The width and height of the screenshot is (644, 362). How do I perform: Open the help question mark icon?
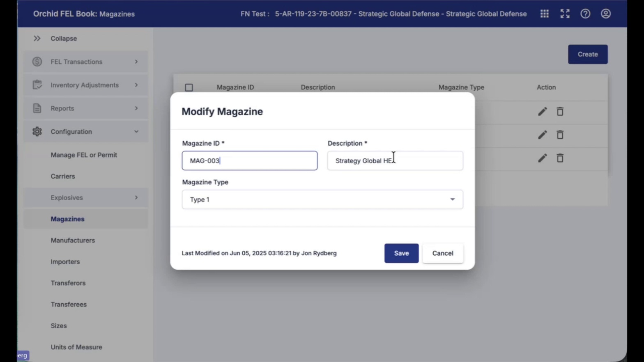coord(585,14)
